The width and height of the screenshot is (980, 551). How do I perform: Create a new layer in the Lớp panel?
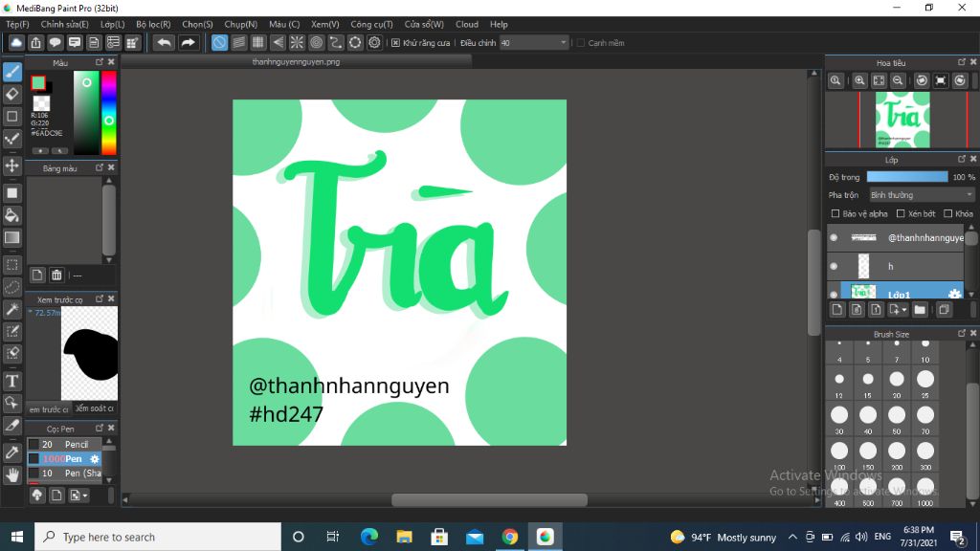pos(837,309)
